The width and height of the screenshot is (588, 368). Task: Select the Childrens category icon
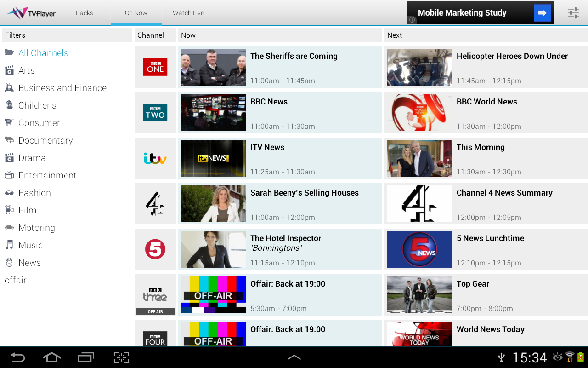point(9,105)
